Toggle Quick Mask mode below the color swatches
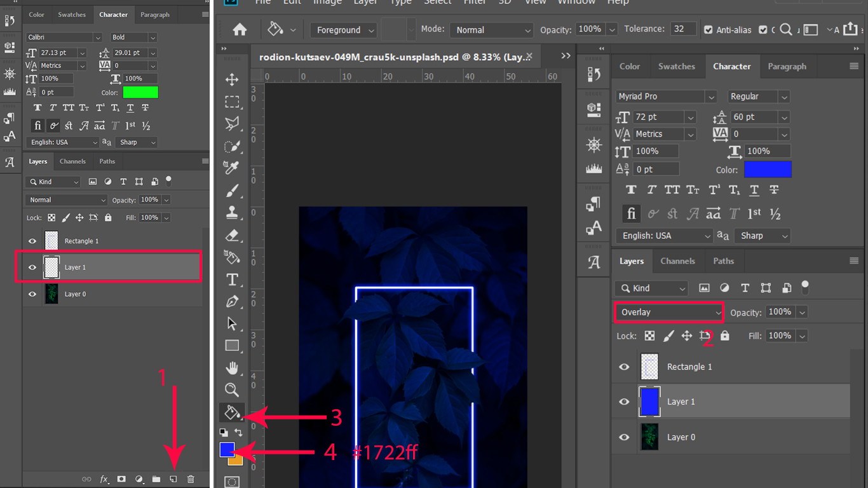868x488 pixels. click(232, 482)
